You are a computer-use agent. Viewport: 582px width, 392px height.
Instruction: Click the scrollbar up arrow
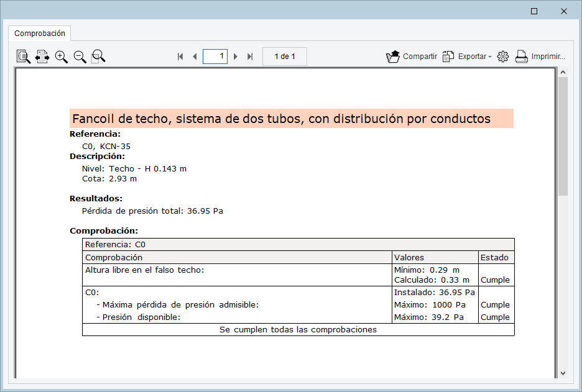[x=563, y=73]
